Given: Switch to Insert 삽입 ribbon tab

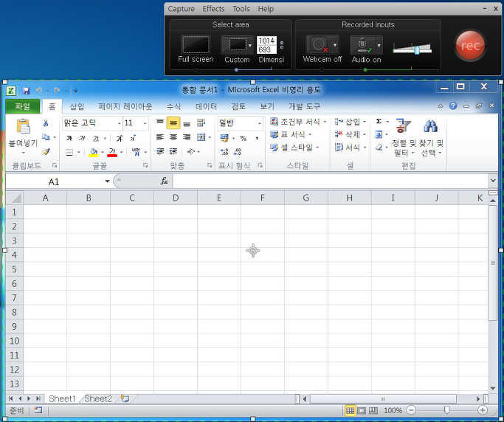Looking at the screenshot, I should coord(77,106).
